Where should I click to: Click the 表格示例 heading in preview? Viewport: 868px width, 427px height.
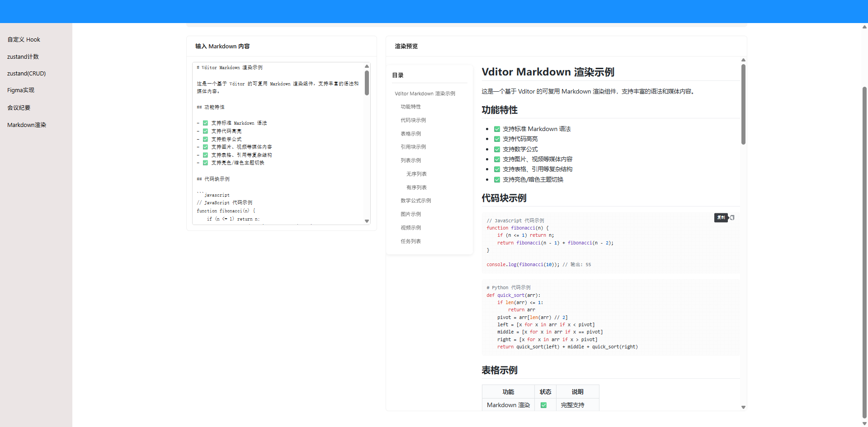(x=500, y=370)
